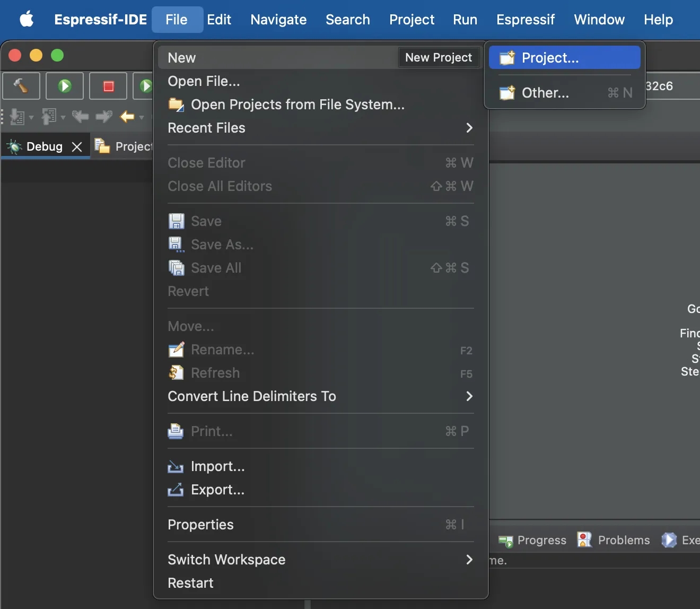Open the Espressif menu in menu bar

[525, 20]
